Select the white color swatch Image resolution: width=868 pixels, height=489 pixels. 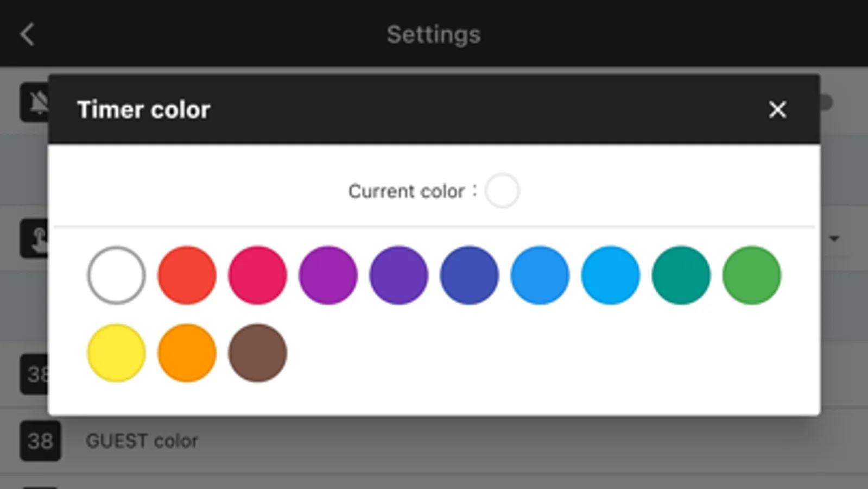pos(116,275)
